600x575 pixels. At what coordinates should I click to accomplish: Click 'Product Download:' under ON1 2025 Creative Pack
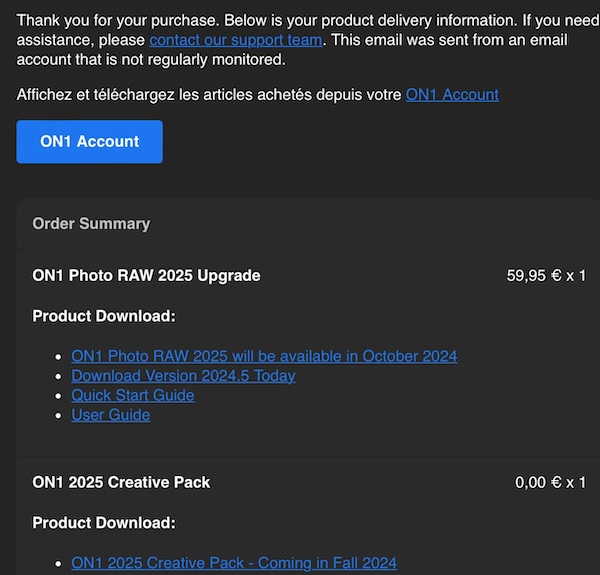(x=104, y=523)
